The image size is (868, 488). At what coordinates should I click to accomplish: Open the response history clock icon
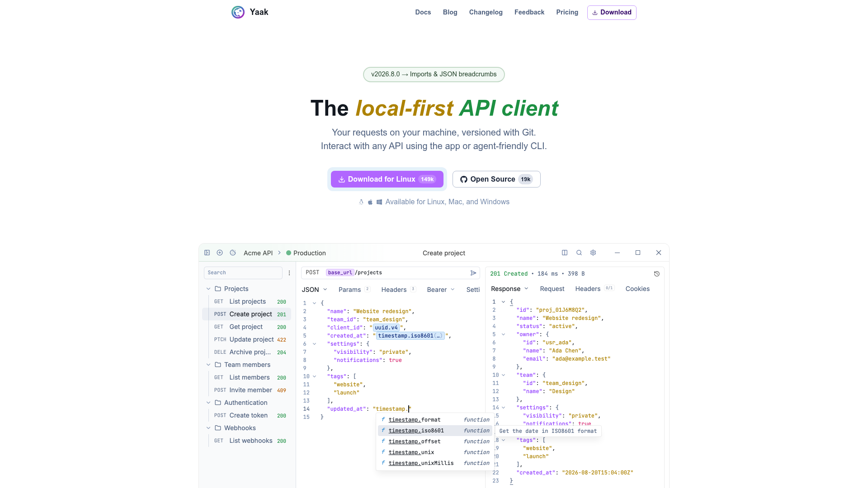[657, 274]
